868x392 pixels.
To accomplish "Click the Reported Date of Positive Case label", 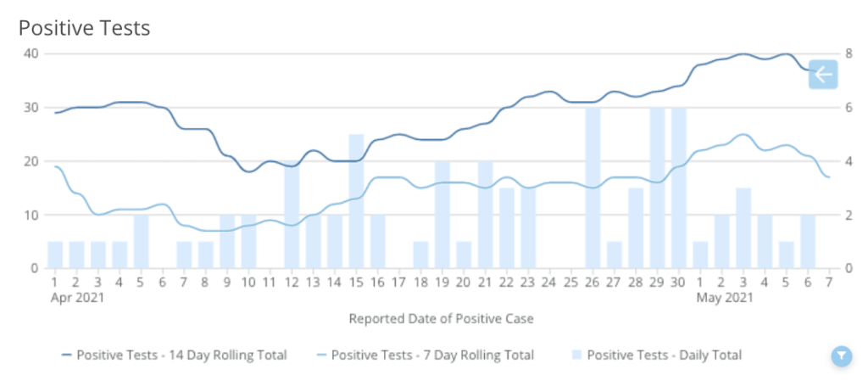I will (x=441, y=319).
